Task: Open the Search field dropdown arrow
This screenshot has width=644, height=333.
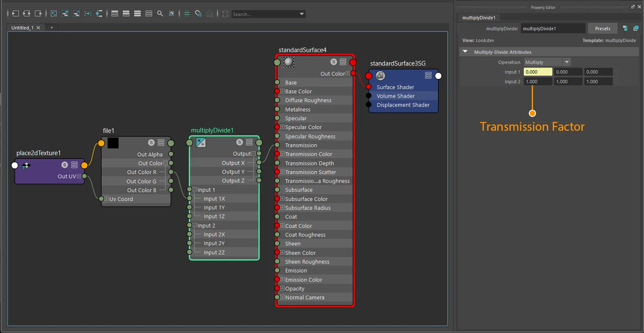Action: 302,14
